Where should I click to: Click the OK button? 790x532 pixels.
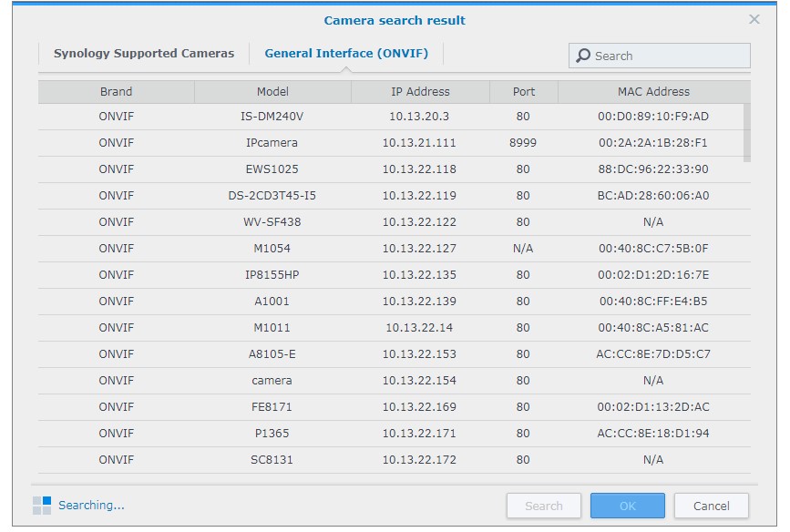pyautogui.click(x=627, y=506)
